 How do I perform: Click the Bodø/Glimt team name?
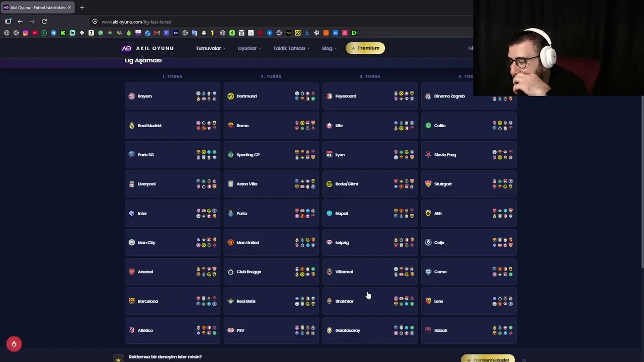[x=347, y=184]
